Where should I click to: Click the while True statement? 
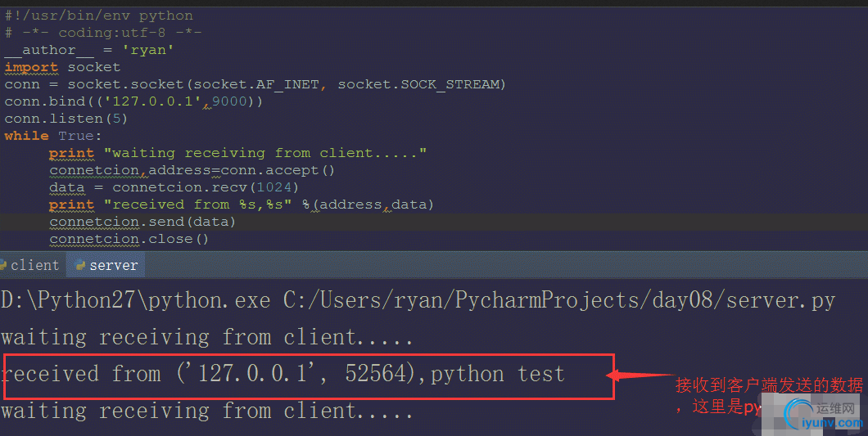tap(53, 136)
